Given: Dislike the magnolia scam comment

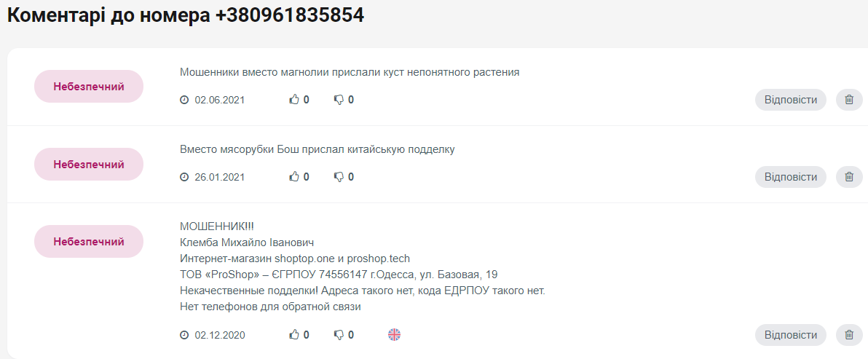Looking at the screenshot, I should tap(339, 100).
